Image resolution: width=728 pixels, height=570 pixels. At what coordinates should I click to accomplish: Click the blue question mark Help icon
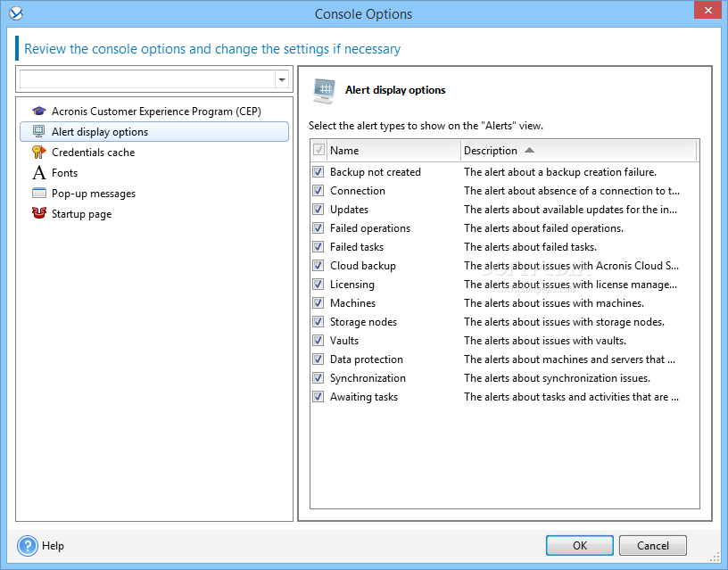click(x=28, y=546)
